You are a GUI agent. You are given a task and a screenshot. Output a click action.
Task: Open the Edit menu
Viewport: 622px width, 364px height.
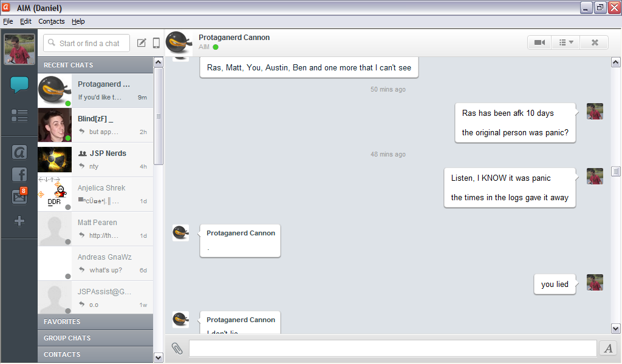pyautogui.click(x=26, y=21)
